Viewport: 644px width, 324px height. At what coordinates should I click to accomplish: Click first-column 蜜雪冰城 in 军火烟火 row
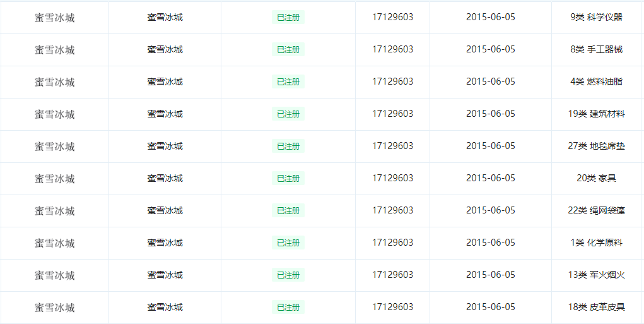pyautogui.click(x=54, y=275)
